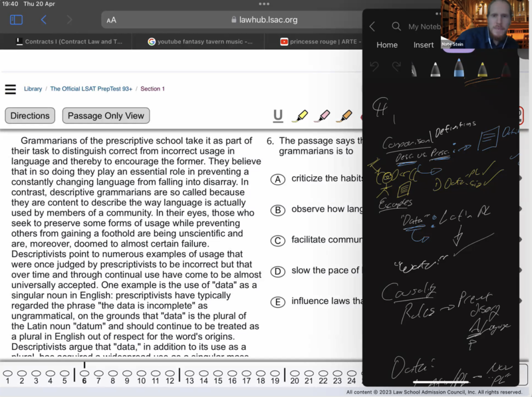Select the pink highlighter tool
Image resolution: width=532 pixels, height=397 pixels.
click(x=322, y=116)
